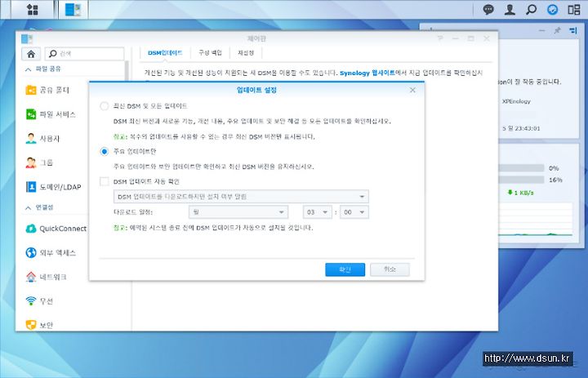Click the Control Panel help question icon
The width and height of the screenshot is (588, 378).
(440, 38)
